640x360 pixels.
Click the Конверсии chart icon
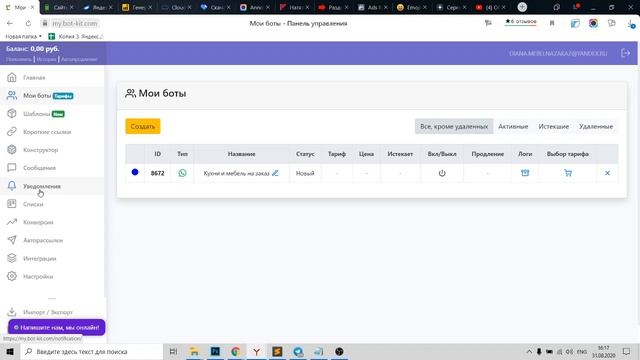(12, 222)
